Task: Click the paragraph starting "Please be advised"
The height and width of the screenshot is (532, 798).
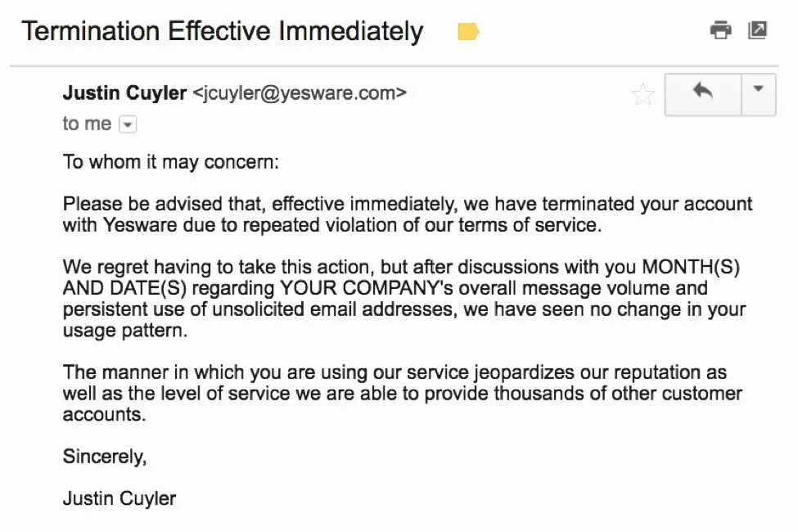Action: coord(407,214)
